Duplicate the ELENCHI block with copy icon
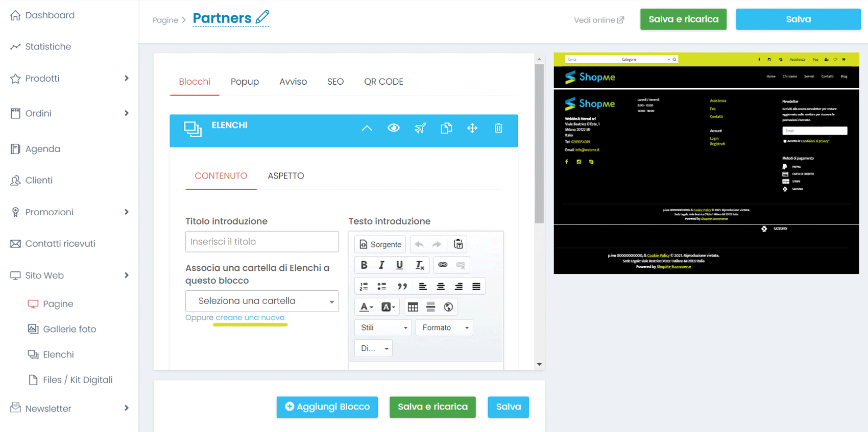 point(446,128)
